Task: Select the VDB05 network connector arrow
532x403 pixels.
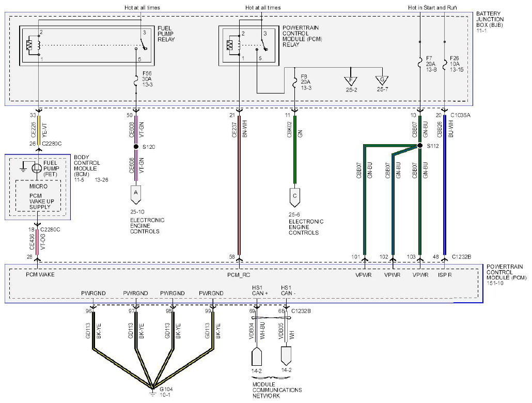Action: [286, 355]
